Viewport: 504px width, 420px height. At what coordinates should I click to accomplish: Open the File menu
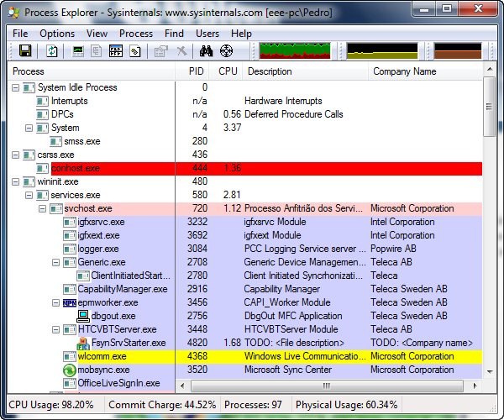[x=20, y=34]
